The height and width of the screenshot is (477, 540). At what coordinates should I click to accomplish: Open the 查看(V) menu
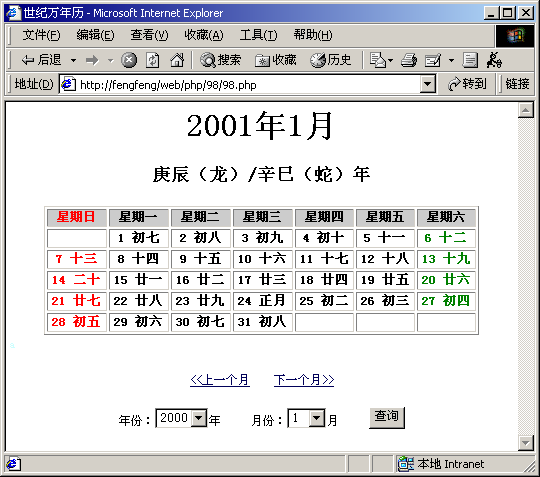pos(149,35)
